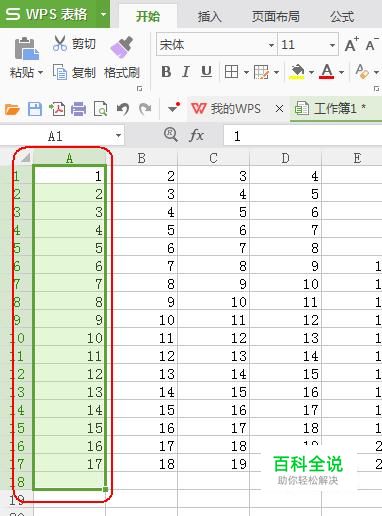Open the WPS 表格 application menu arrow

point(103,14)
